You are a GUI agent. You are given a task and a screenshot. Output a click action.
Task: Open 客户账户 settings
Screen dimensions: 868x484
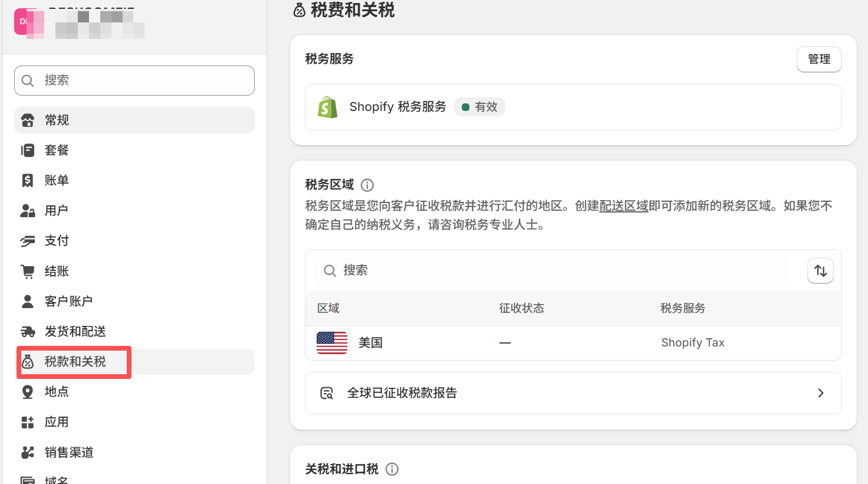tap(134, 302)
